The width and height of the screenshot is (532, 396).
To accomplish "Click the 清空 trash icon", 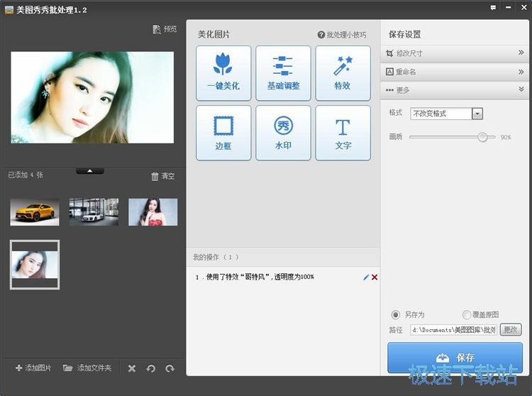I will point(155,176).
